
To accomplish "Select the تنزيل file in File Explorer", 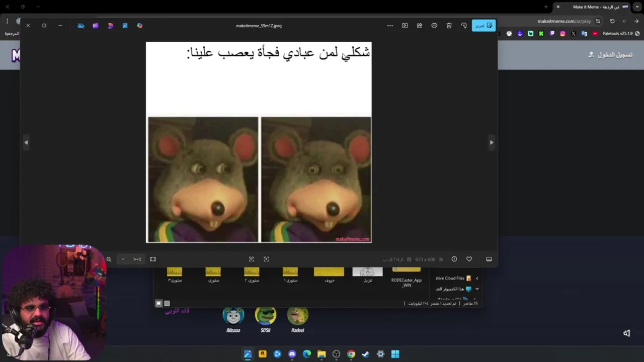I will click(368, 275).
